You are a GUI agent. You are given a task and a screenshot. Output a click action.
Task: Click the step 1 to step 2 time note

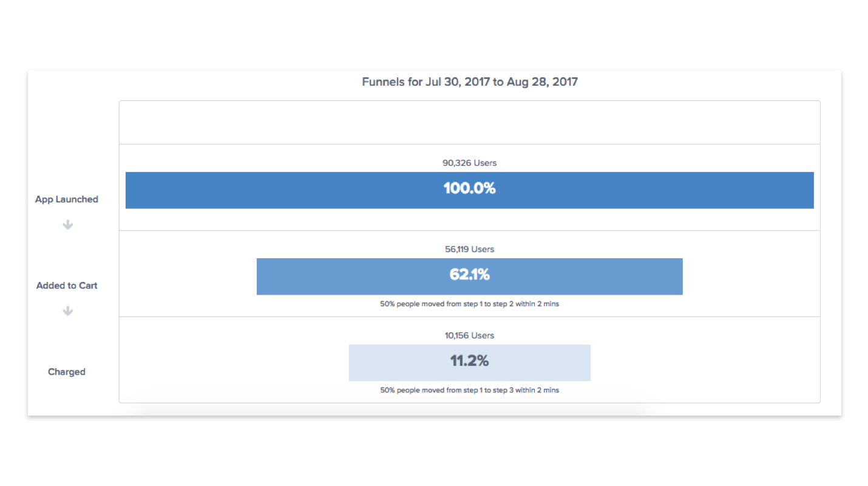tap(469, 304)
